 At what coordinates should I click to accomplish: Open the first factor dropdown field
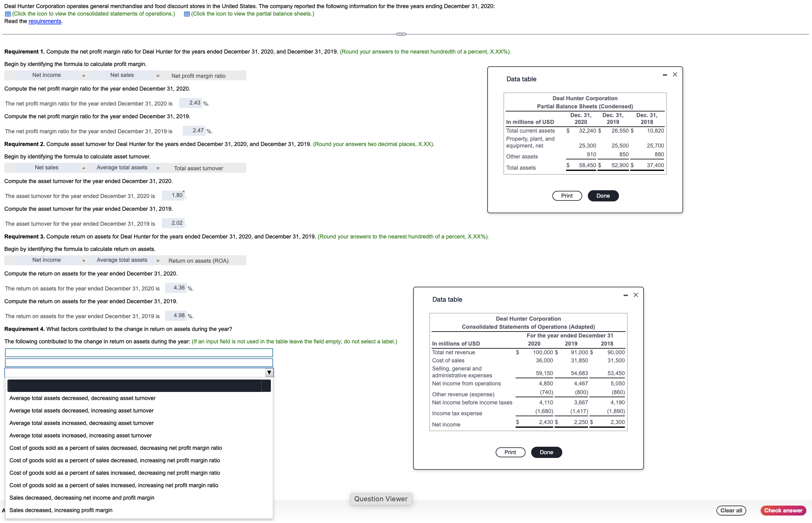[139, 352]
